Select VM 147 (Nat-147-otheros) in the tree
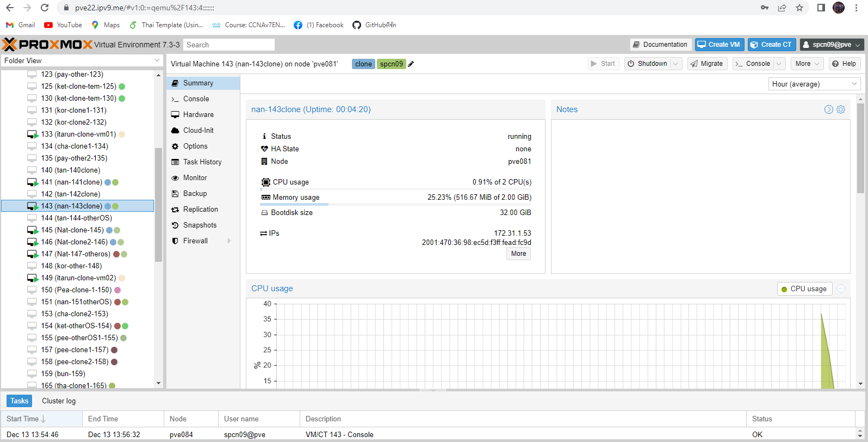 77,254
